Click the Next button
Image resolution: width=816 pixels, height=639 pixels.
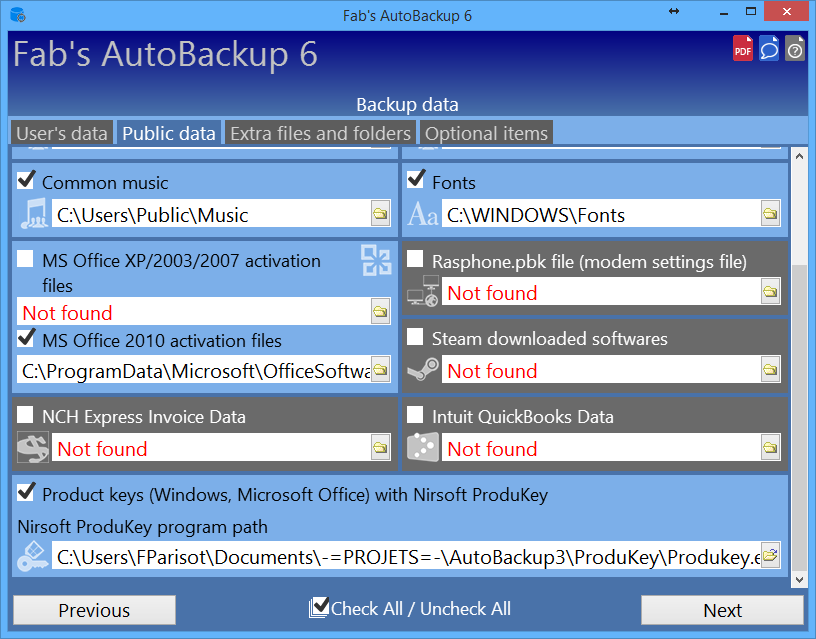pyautogui.click(x=722, y=610)
